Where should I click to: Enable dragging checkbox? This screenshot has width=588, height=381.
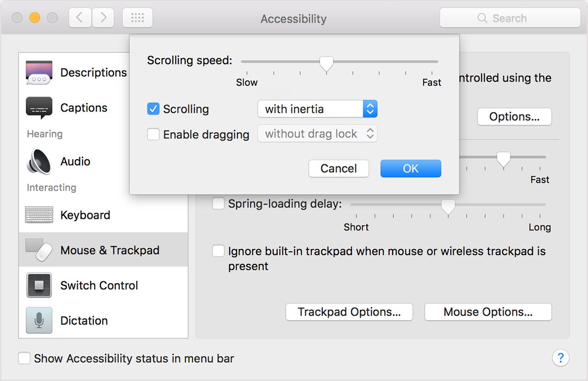pyautogui.click(x=153, y=134)
